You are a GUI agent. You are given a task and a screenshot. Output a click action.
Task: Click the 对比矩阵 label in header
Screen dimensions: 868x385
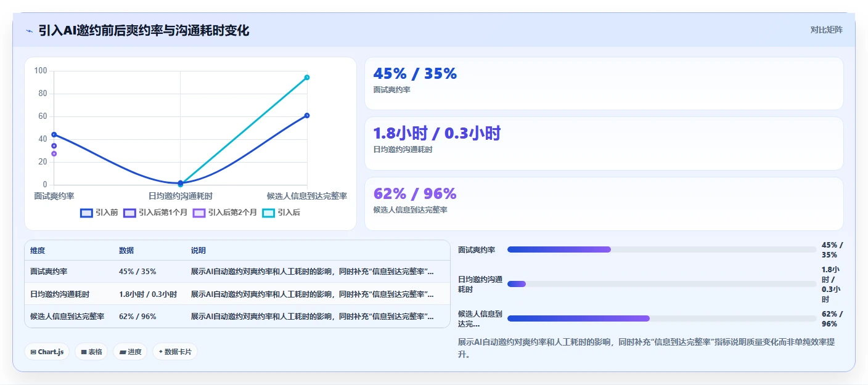tap(826, 30)
